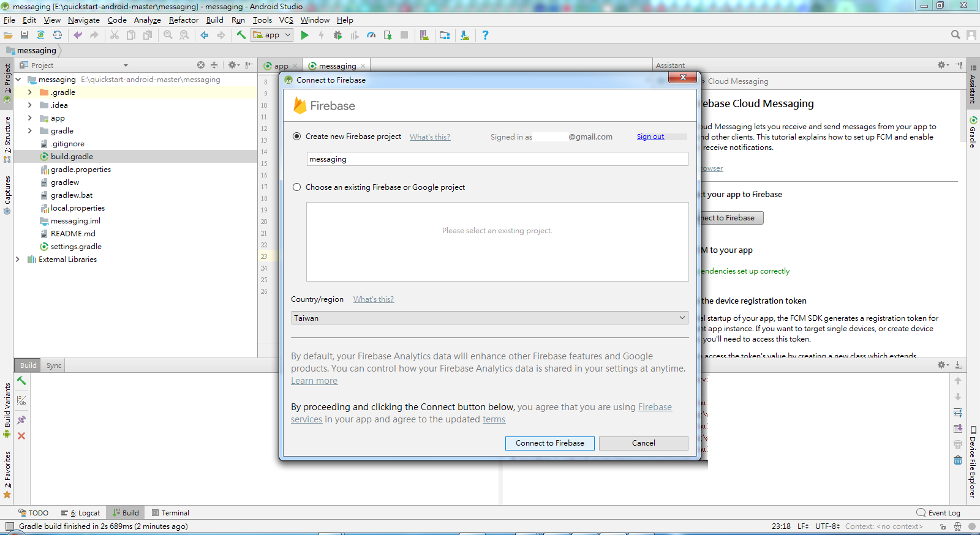Click the Find magnifier toolbar icon

(x=168, y=36)
